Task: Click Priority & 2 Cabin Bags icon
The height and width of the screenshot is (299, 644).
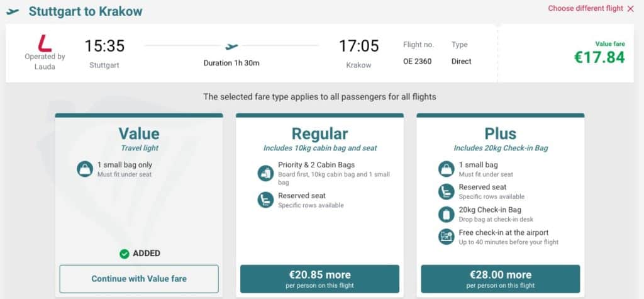Action: (266, 172)
